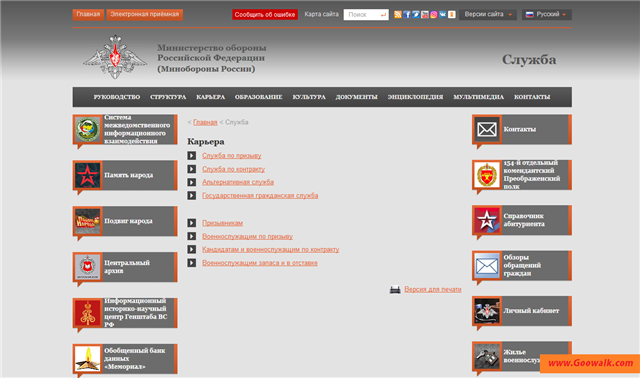The width and height of the screenshot is (640, 378).
Task: Open the Призывникам link
Action: [x=222, y=223]
